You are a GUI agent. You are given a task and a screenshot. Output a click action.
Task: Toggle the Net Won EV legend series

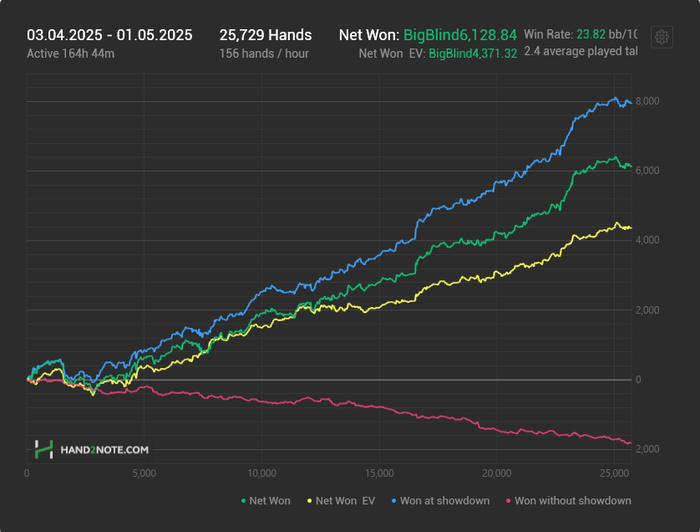pyautogui.click(x=341, y=501)
